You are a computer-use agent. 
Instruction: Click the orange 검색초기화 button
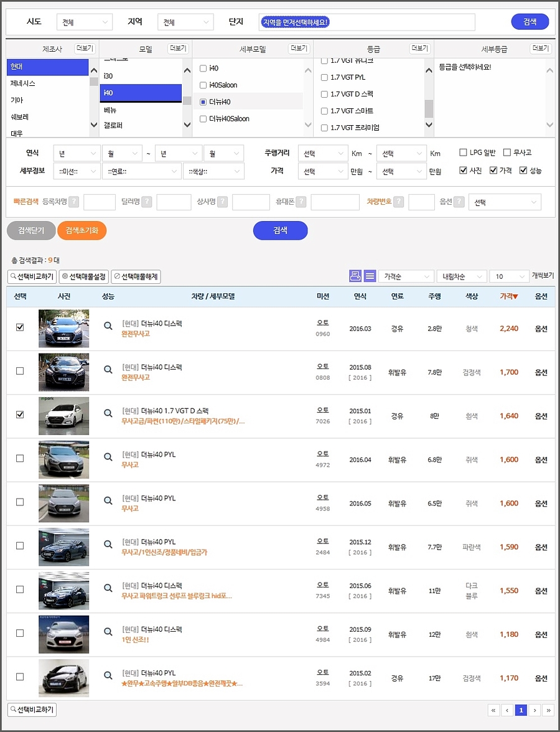coord(82,230)
